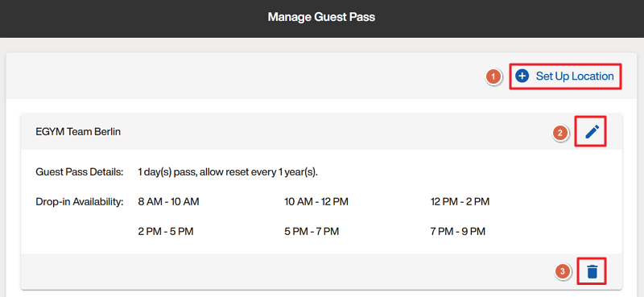Click the Manage Guest Pass page title
Viewport: 644px width, 297px height.
(x=321, y=17)
